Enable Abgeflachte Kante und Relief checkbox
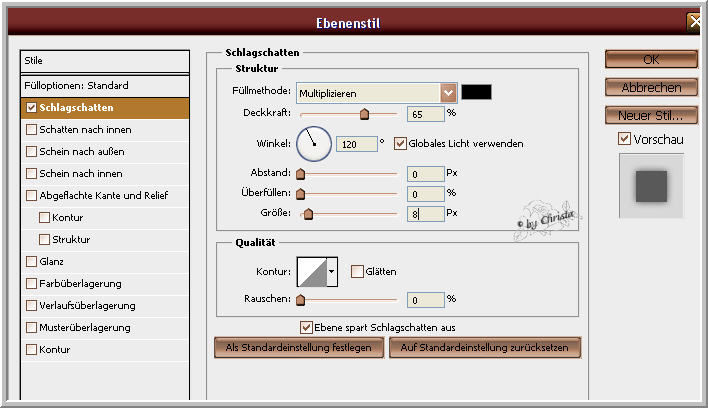Image resolution: width=708 pixels, height=408 pixels. (x=31, y=195)
